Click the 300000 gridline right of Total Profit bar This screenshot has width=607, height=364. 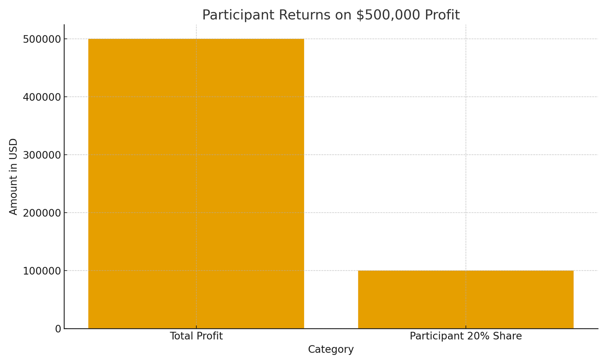[x=411, y=155]
